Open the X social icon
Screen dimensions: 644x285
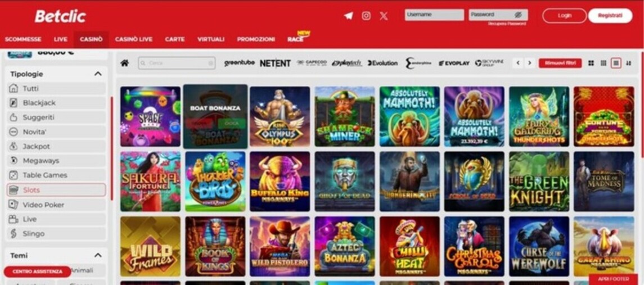tap(384, 16)
